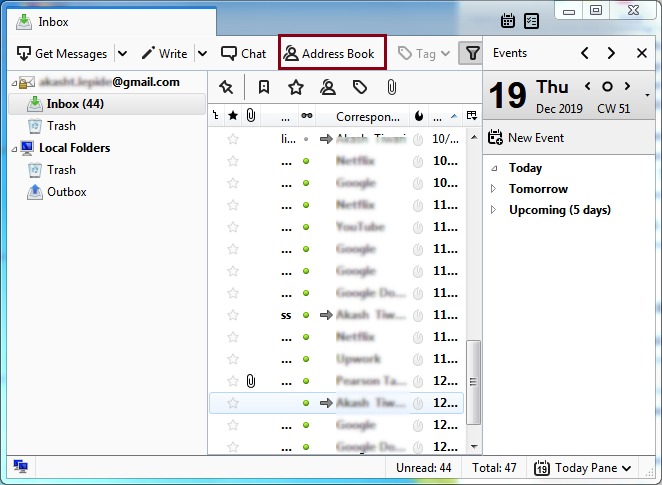Screen dimensions: 662x485
Task: Click Get Messages button
Action: pos(62,54)
